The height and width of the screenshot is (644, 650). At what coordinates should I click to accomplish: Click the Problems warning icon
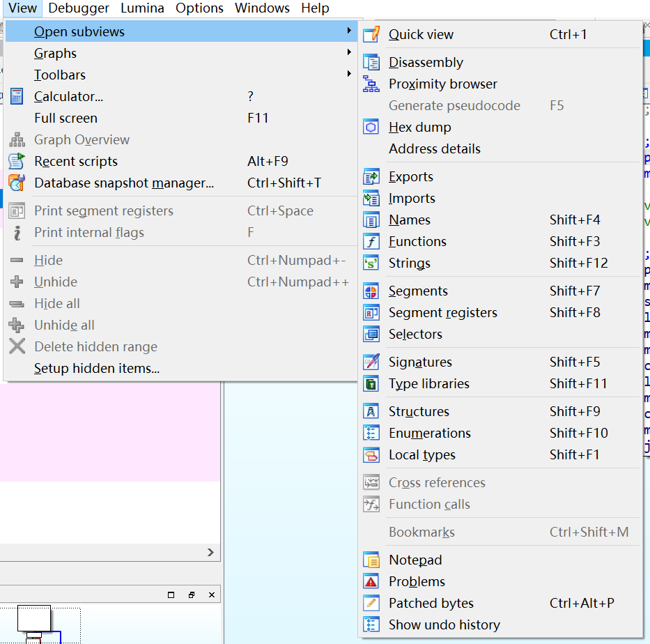(371, 581)
